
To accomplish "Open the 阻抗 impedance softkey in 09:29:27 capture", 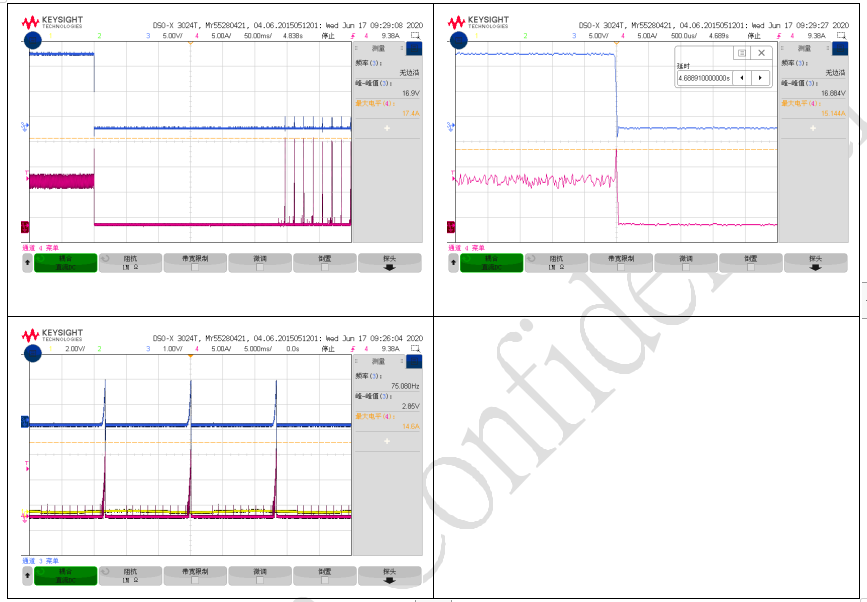I will tap(556, 263).
